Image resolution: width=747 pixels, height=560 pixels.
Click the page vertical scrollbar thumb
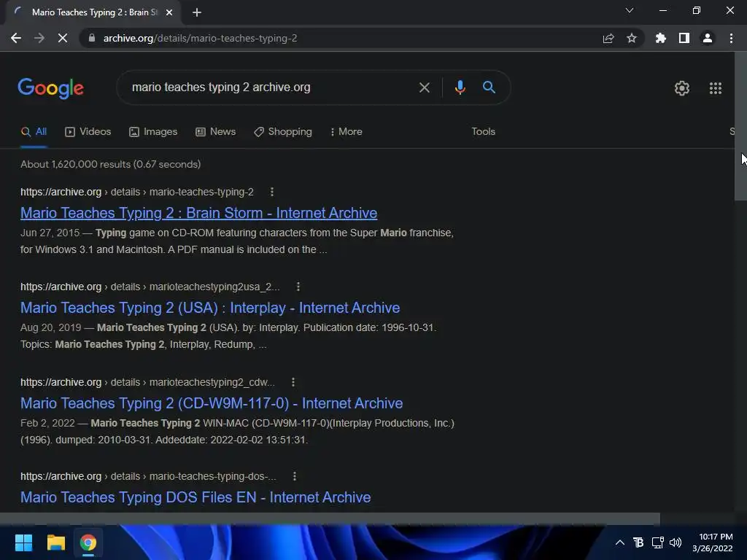pyautogui.click(x=740, y=126)
